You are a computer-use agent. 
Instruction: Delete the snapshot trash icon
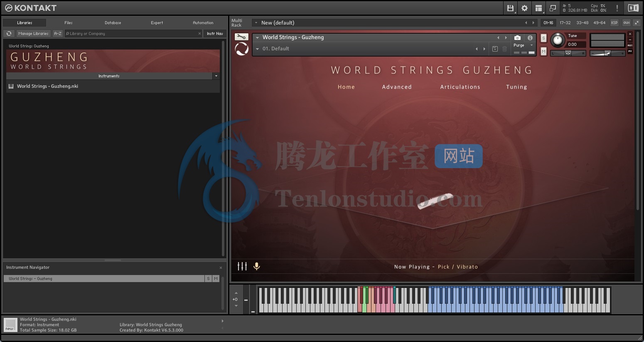[504, 49]
